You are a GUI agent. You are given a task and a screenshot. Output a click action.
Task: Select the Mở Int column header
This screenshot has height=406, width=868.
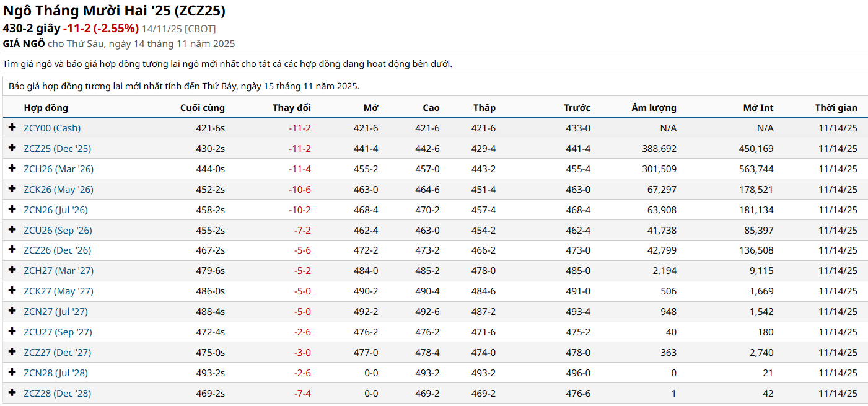point(758,108)
